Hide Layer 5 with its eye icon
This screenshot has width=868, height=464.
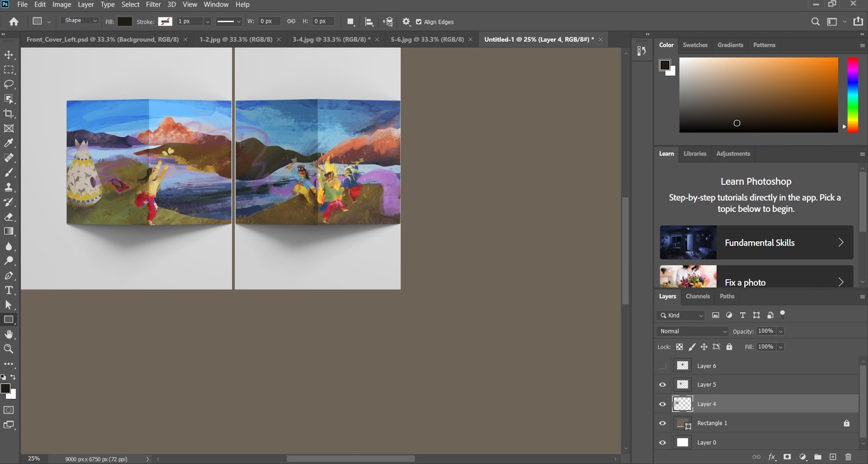(x=662, y=385)
